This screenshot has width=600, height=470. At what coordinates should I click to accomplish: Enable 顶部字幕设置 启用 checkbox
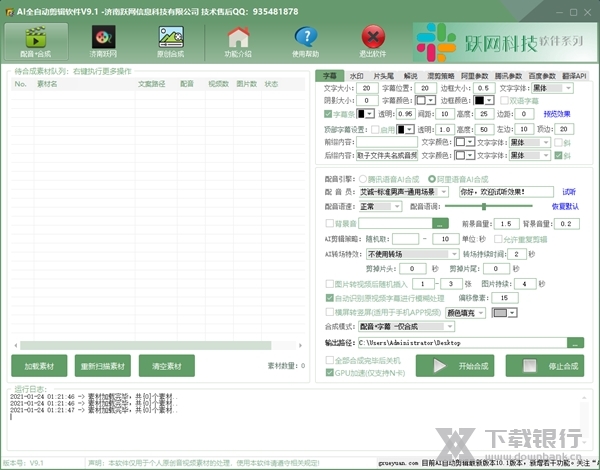[x=375, y=129]
